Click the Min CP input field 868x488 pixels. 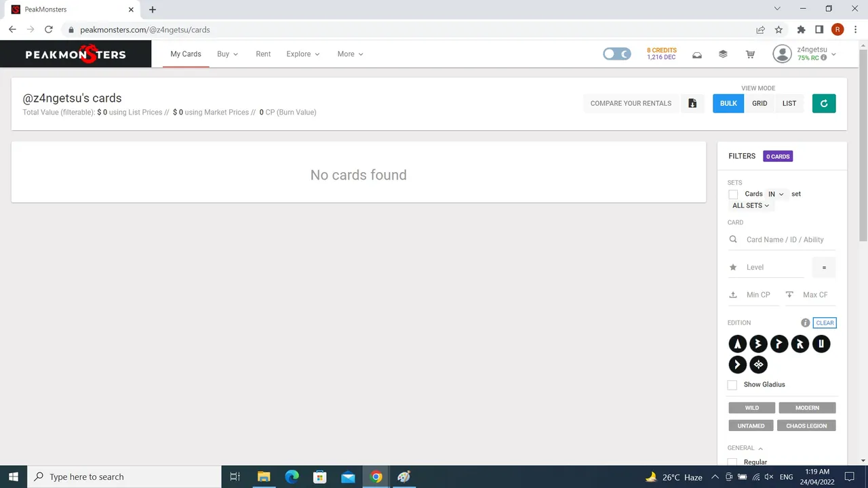[x=762, y=295]
